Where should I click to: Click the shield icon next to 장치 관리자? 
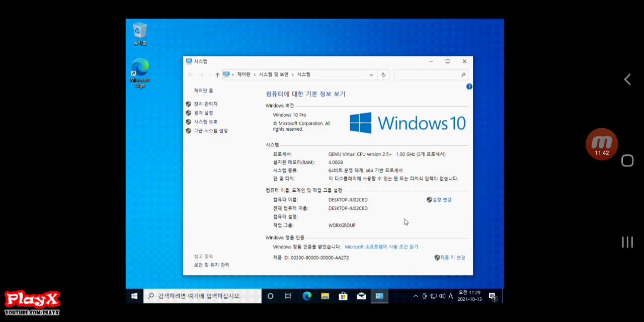click(189, 104)
